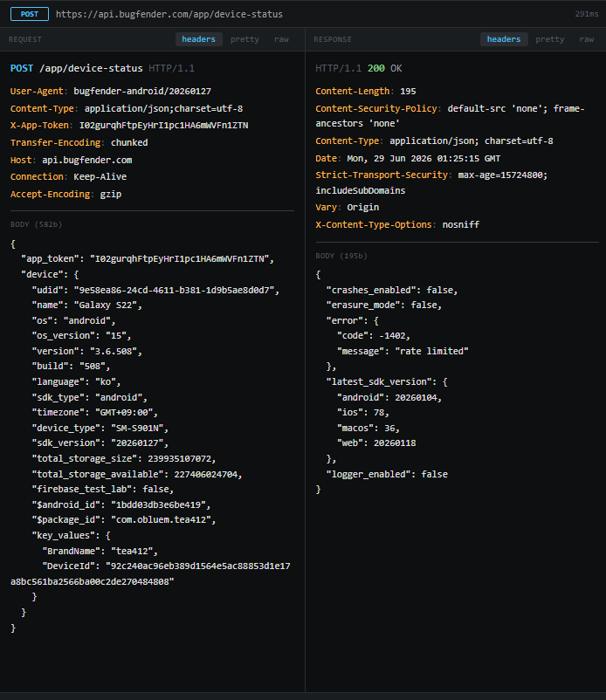Click the Date header value
The width and height of the screenshot is (606, 700).
(424, 159)
